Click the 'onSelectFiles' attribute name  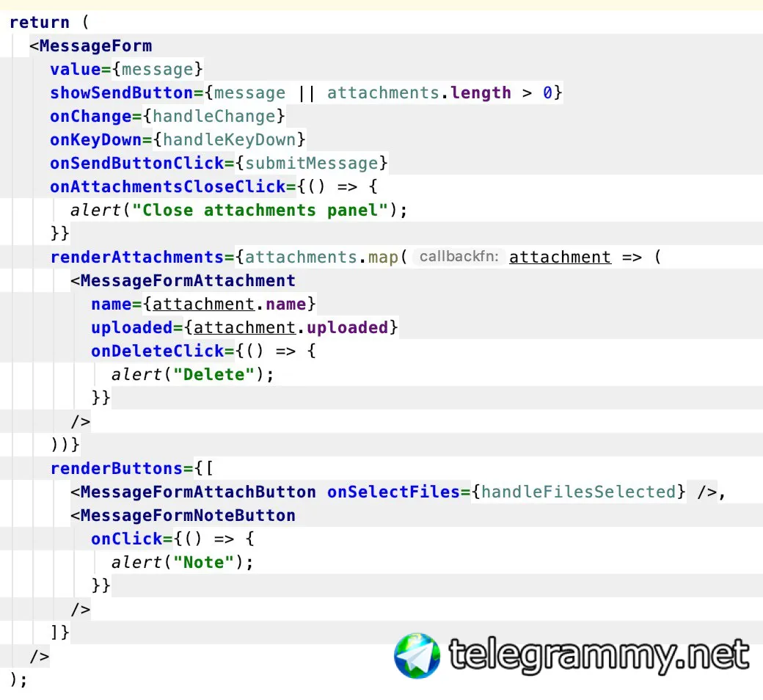pos(393,492)
